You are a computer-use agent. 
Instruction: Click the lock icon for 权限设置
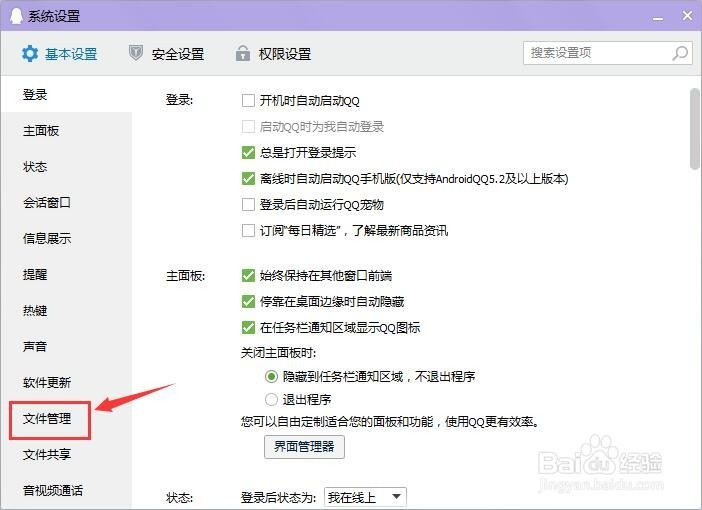243,53
